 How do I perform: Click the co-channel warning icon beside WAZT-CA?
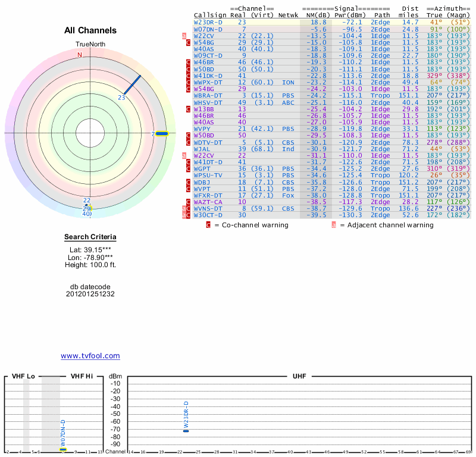(189, 202)
